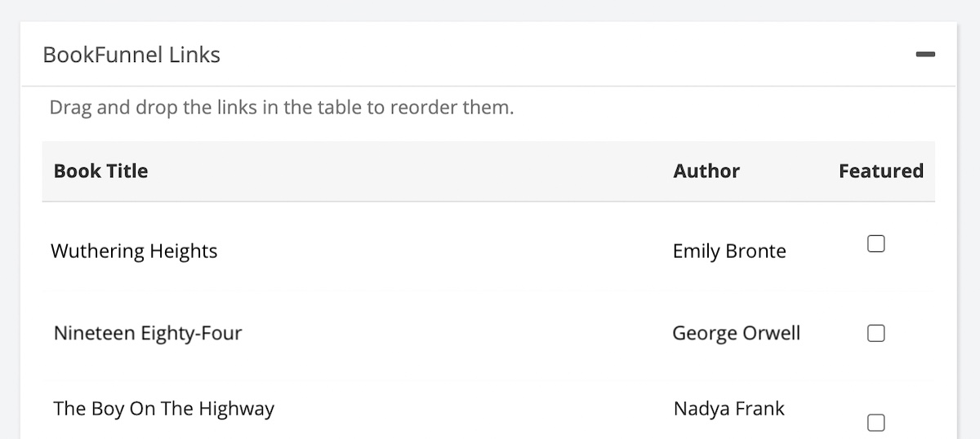Click blank header area between Book Title and Author
Image resolution: width=980 pixels, height=439 pixels.
408,171
